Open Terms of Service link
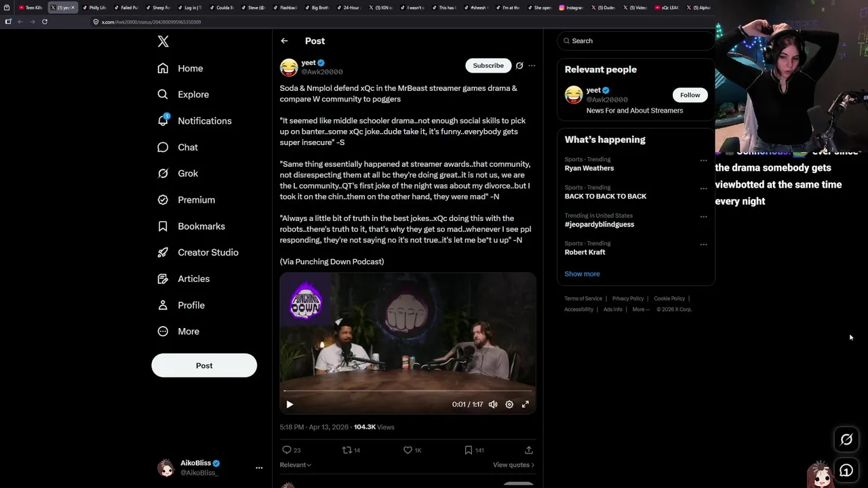868x488 pixels. coord(583,298)
